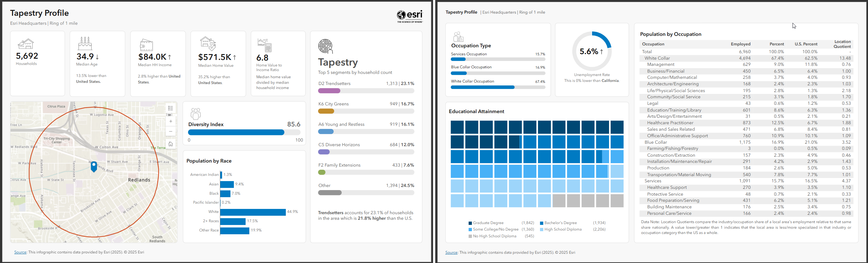Click the Home Value to Income Ratio icon
Viewport: 868px width, 263px height.
[x=264, y=45]
